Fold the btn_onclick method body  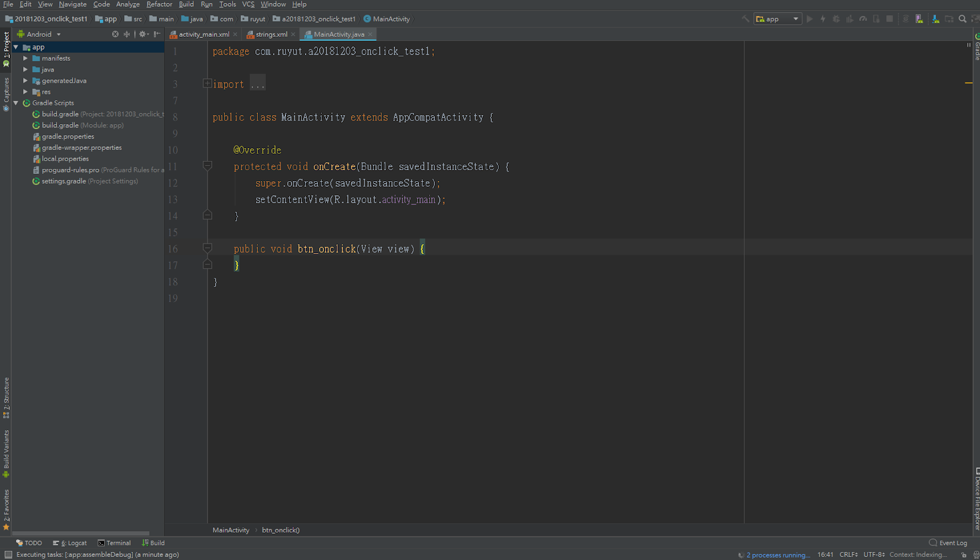(207, 248)
